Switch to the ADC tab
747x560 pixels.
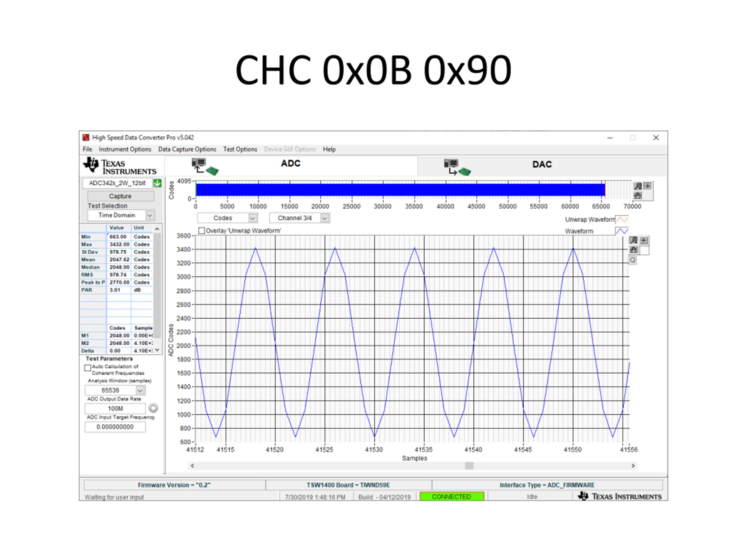point(291,165)
